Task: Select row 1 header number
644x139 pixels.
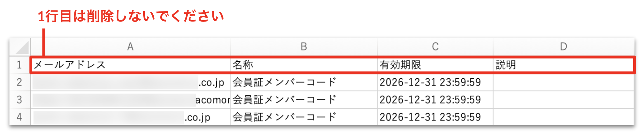Action: [20, 65]
